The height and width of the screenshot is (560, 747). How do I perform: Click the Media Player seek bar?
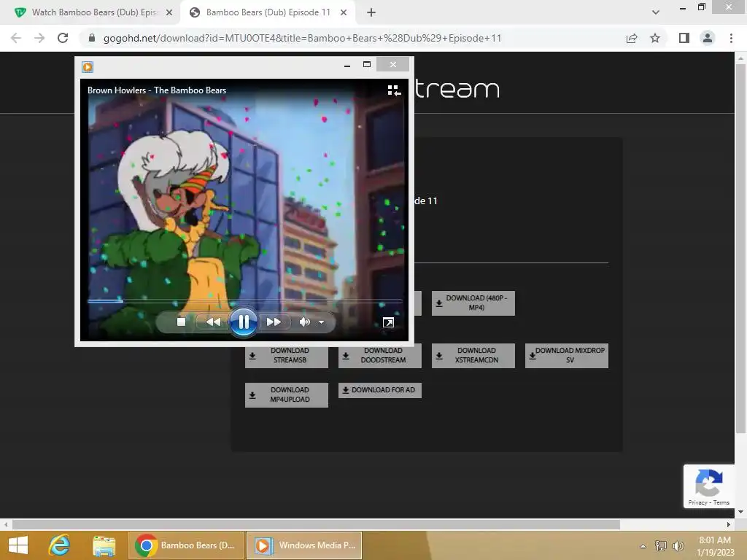[x=245, y=301]
